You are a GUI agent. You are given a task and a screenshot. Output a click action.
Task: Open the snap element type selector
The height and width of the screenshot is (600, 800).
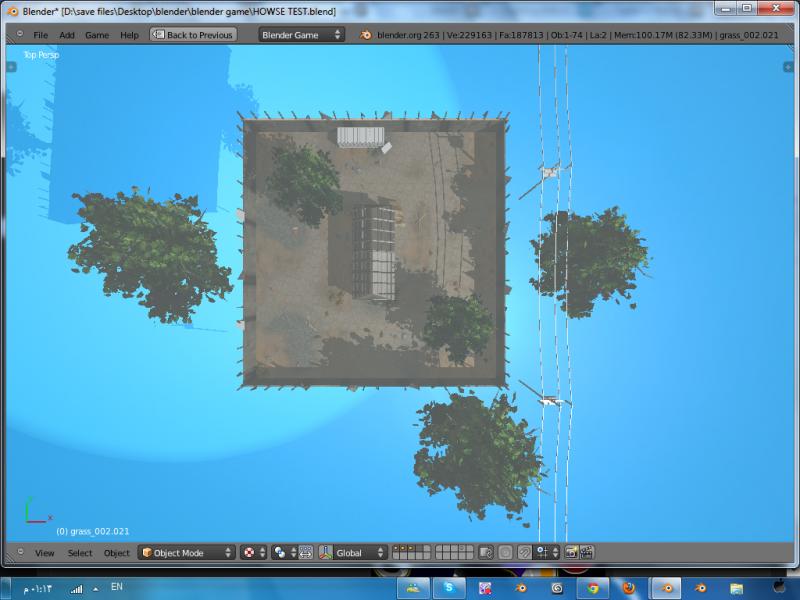click(x=546, y=553)
